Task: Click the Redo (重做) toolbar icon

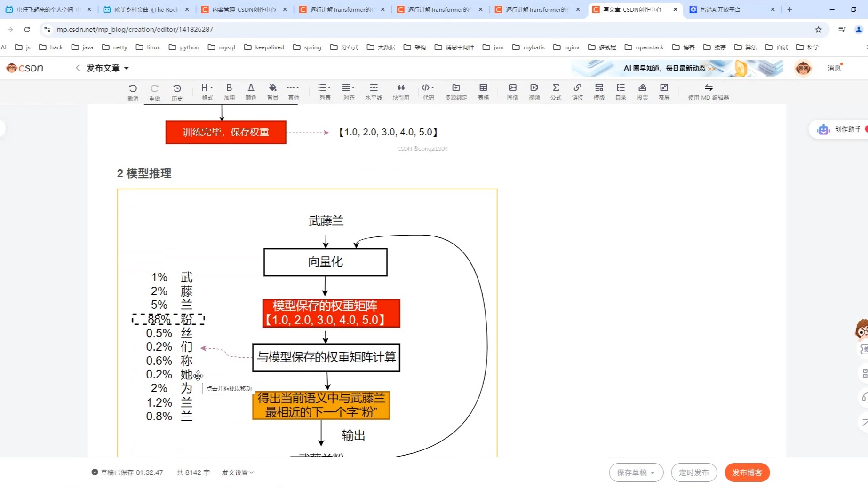Action: coord(154,92)
